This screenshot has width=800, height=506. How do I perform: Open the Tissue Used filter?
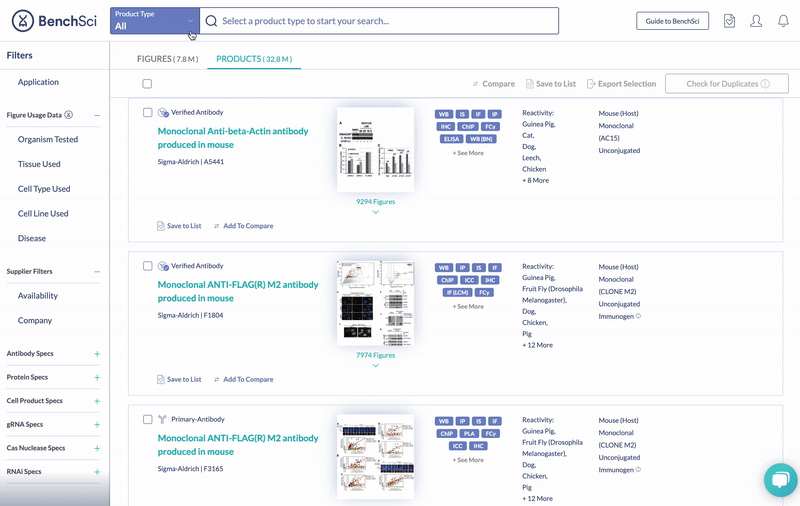[39, 164]
